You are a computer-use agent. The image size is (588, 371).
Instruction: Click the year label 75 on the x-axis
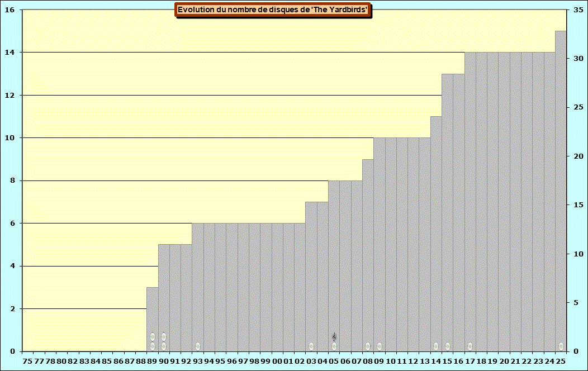(27, 362)
